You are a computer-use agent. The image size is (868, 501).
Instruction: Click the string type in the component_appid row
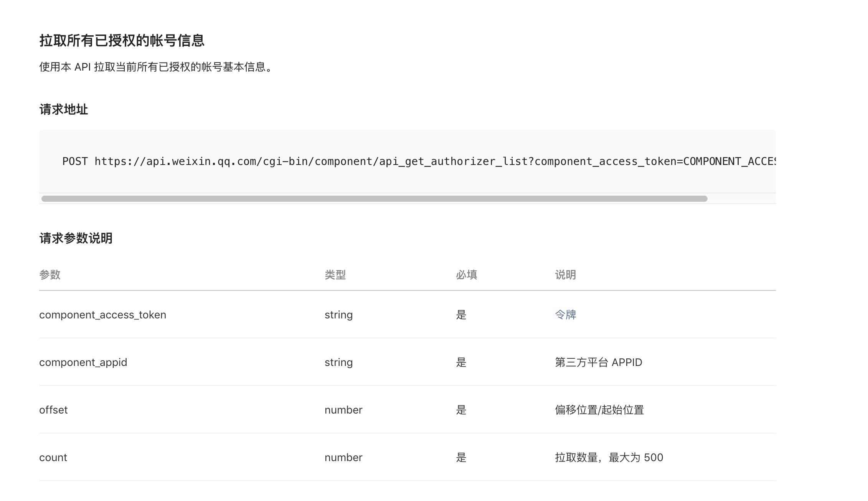tap(338, 362)
